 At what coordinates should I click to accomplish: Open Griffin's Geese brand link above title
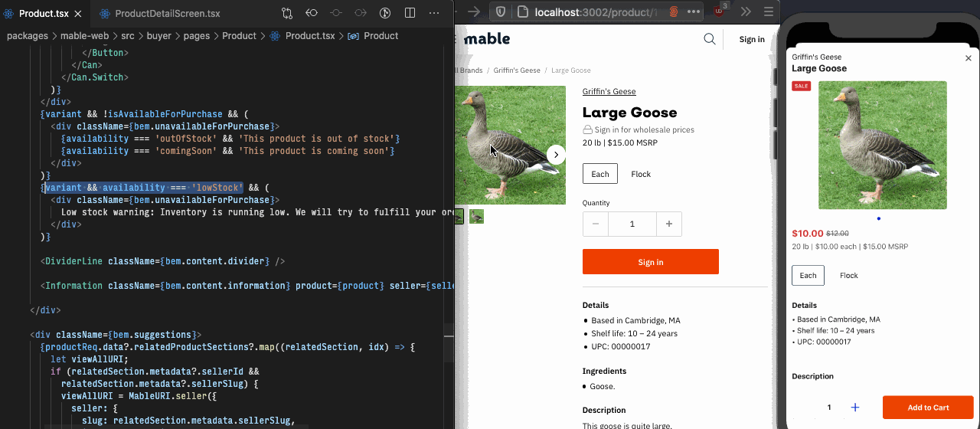click(609, 91)
